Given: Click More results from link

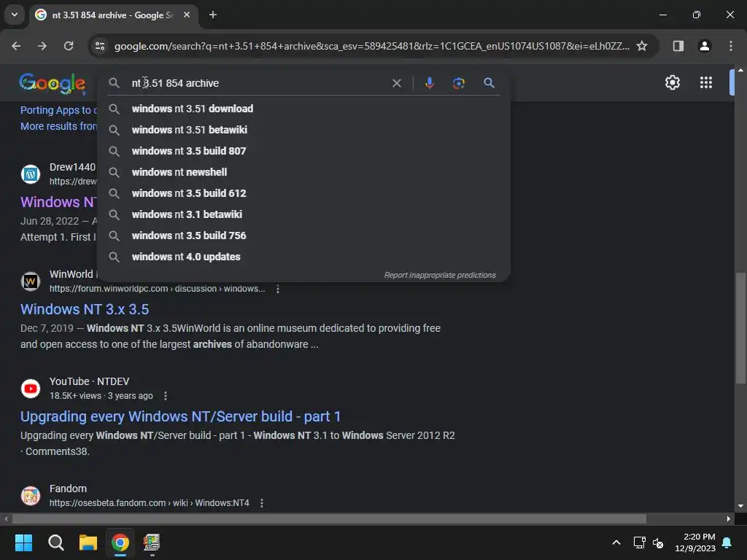Looking at the screenshot, I should tap(58, 126).
